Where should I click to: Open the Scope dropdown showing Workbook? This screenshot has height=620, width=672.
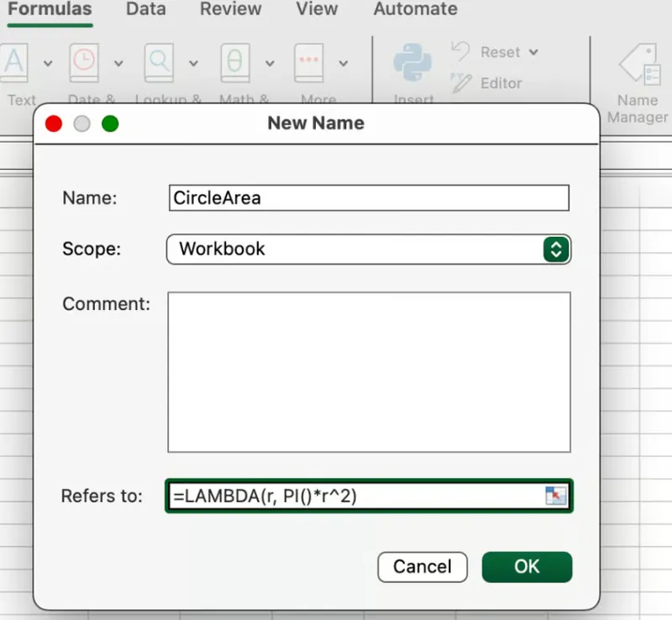coord(368,249)
